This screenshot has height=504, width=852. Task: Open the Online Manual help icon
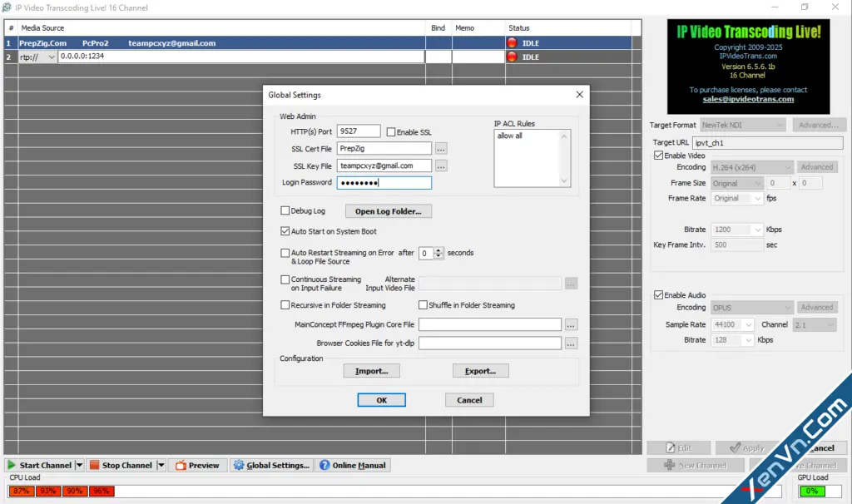(324, 465)
